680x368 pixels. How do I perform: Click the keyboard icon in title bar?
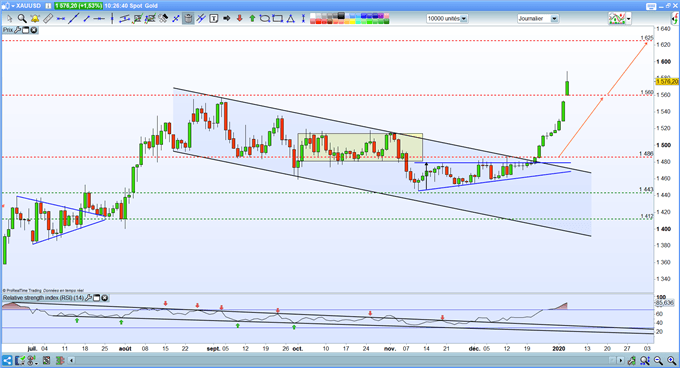651,6
